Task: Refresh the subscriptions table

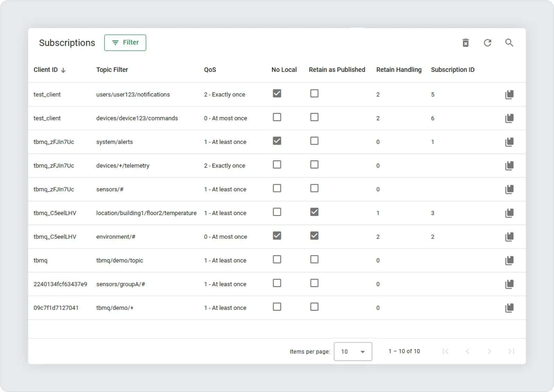Action: pyautogui.click(x=488, y=43)
